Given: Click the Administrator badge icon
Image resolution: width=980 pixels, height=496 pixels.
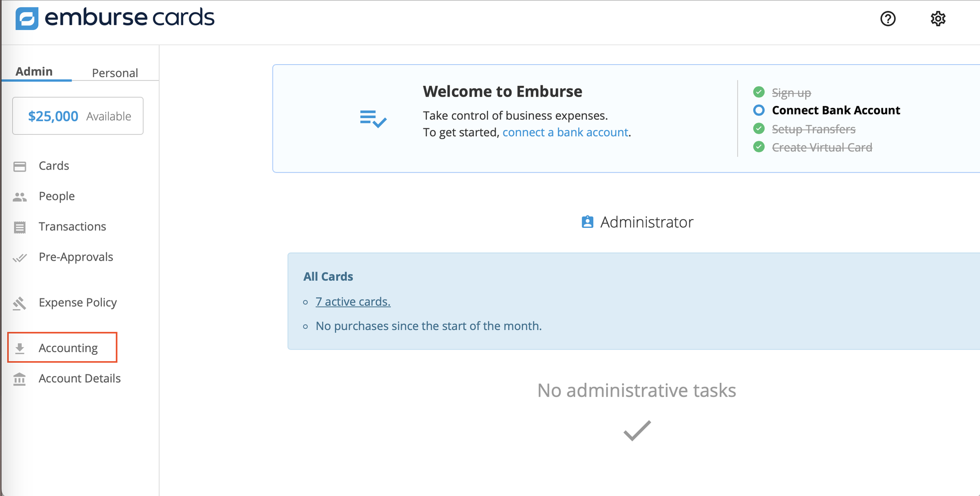Looking at the screenshot, I should tap(587, 222).
